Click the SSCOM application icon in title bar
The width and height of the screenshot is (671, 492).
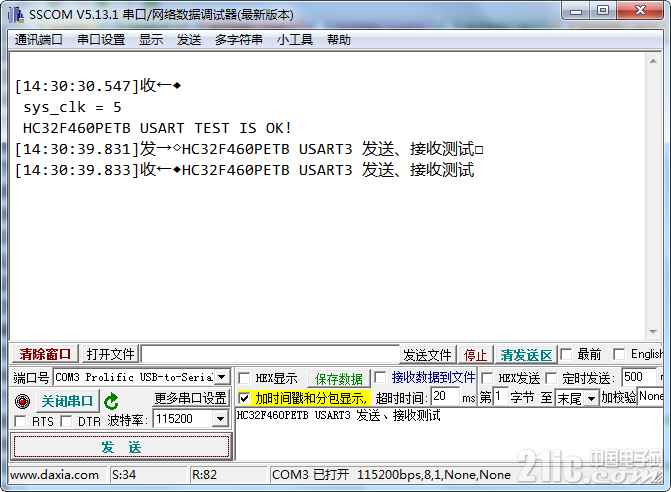[x=16, y=15]
